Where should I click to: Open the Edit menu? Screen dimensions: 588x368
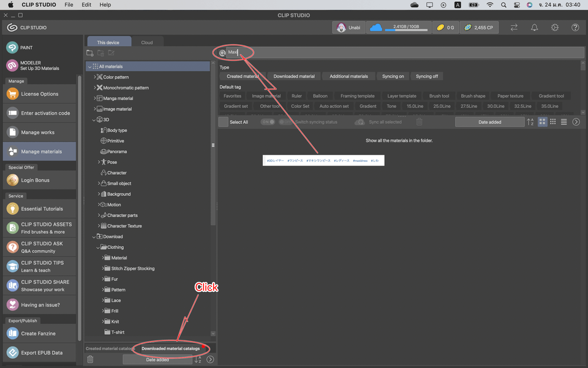click(x=86, y=5)
